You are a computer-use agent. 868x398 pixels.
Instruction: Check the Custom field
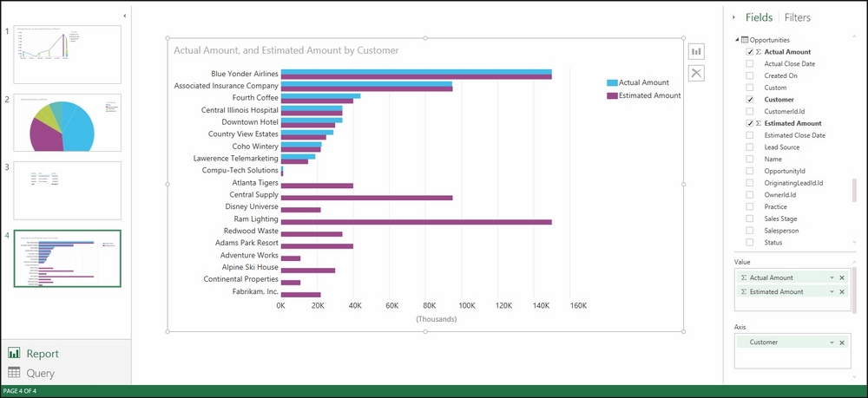(750, 88)
